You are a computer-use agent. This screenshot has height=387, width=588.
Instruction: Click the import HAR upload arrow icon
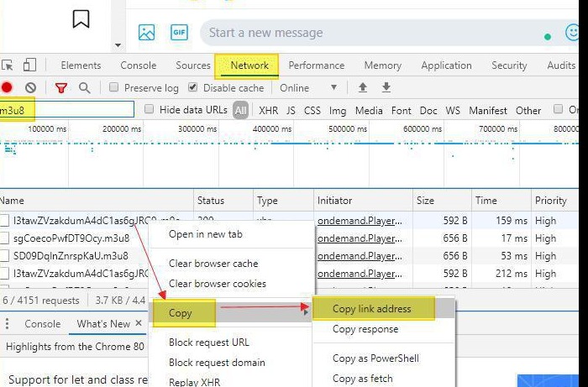coord(363,87)
